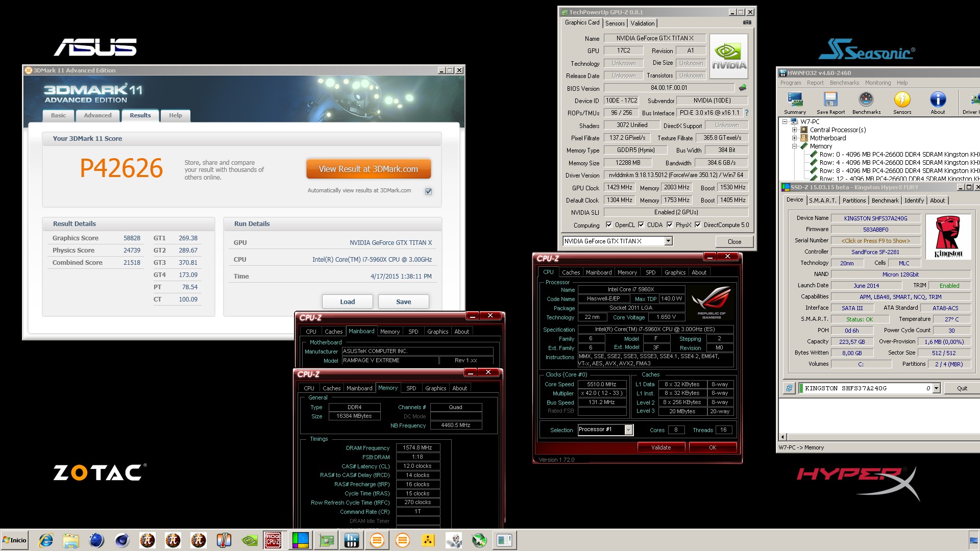The image size is (980, 551).
Task: Save GPU BIOS using chip icon beside BIOS Version
Action: 743,88
